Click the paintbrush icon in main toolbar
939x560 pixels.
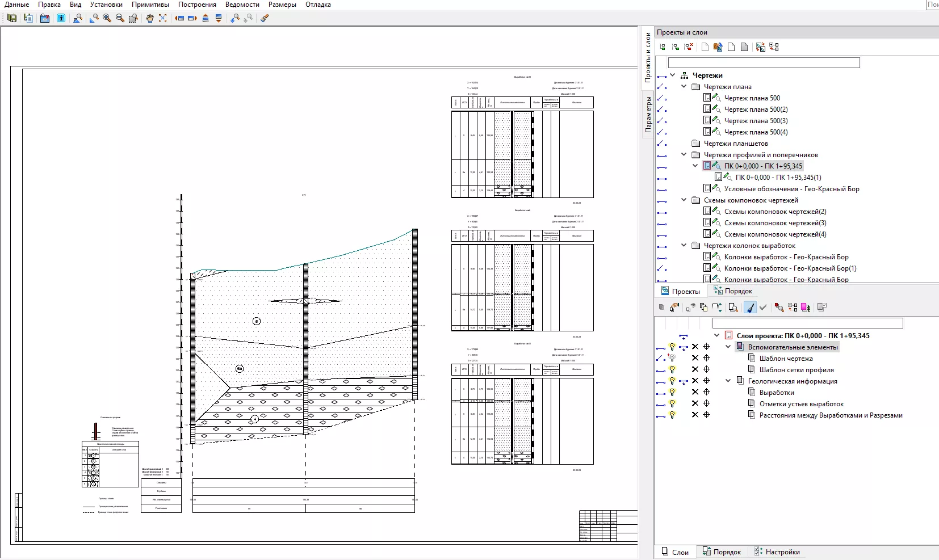tap(265, 18)
